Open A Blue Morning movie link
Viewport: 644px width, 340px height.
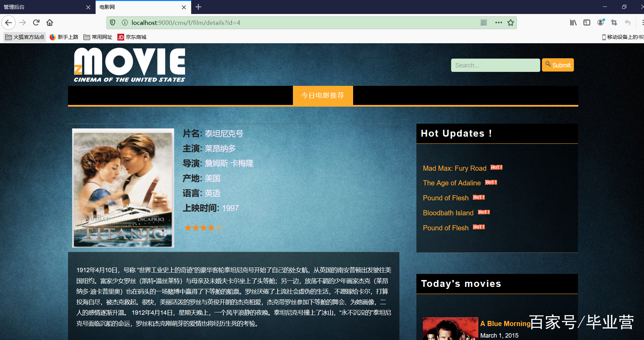click(505, 324)
